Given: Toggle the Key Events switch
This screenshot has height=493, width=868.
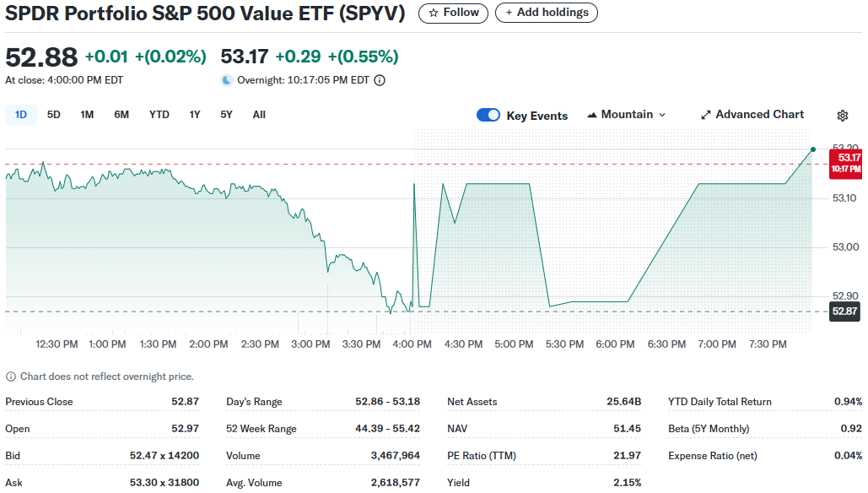Looking at the screenshot, I should click(488, 115).
